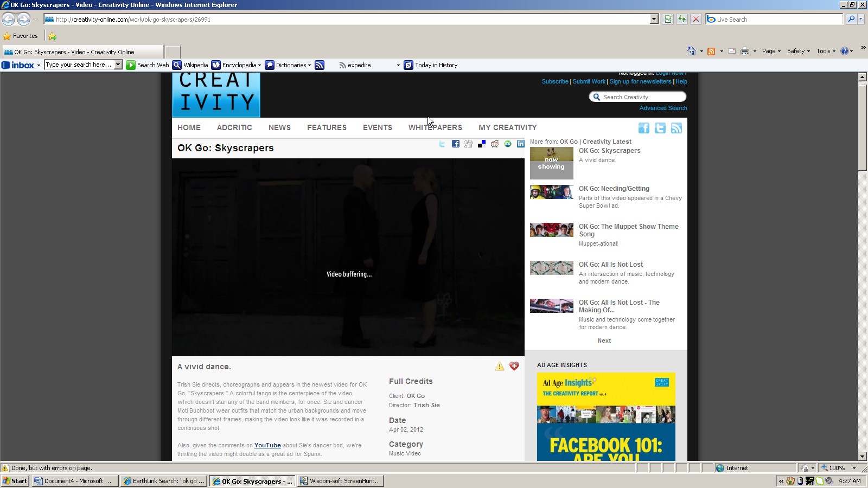
Task: Click the toolbar RSS icon near Dictionaries
Action: [320, 65]
